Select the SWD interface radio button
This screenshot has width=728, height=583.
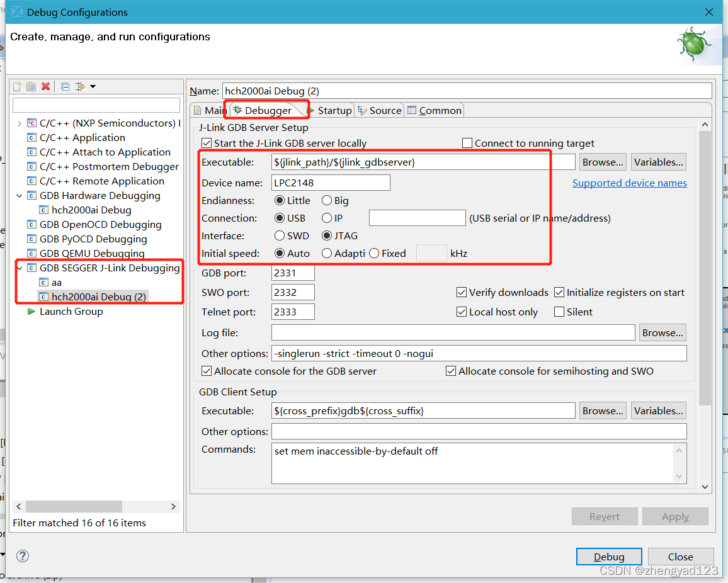[x=280, y=236]
